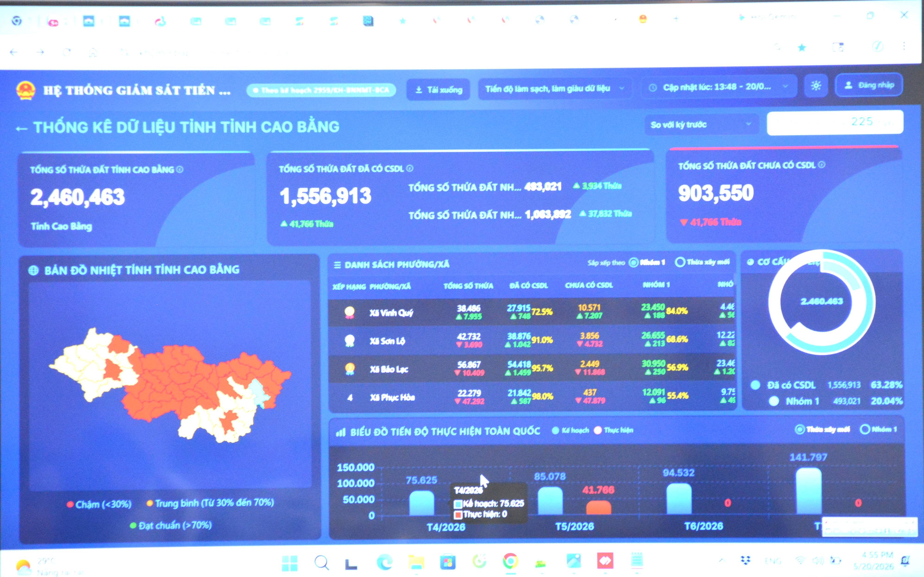This screenshot has height=577, width=924.
Task: Sort by Xếp hạng column header
Action: click(x=349, y=287)
